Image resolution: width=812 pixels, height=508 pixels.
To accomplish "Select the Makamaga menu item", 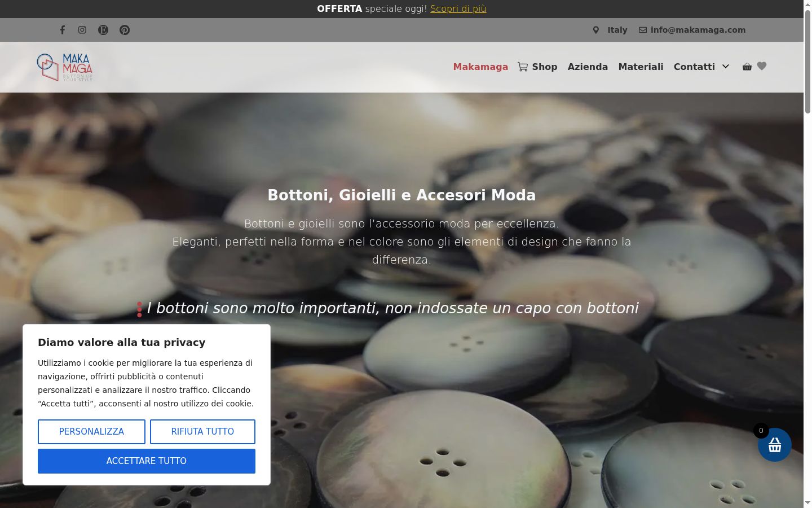I will [x=480, y=67].
